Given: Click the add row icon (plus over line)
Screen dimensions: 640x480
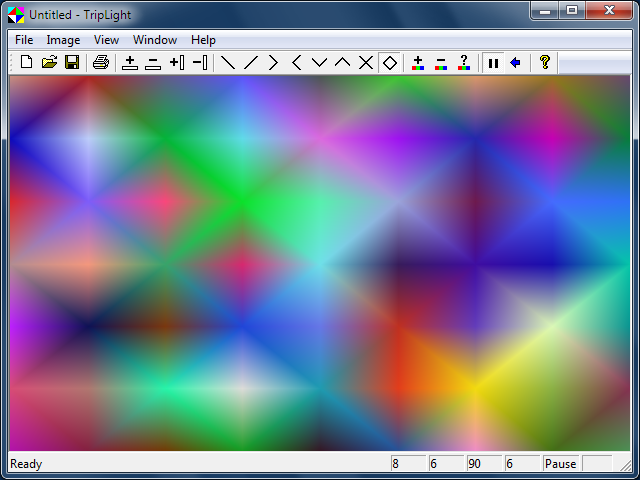Looking at the screenshot, I should 130,63.
